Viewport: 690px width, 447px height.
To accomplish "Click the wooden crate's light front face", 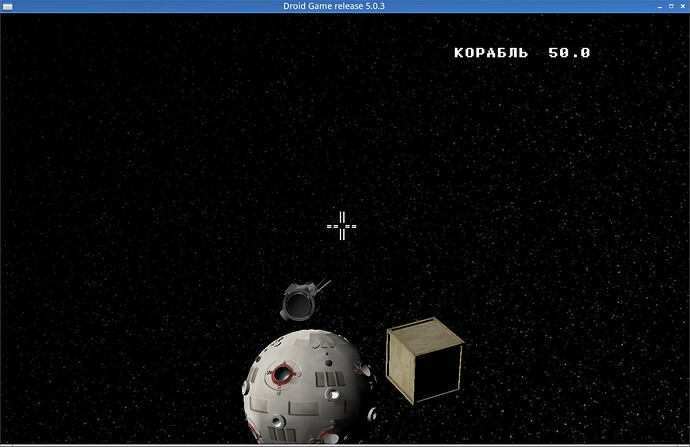I will 401,366.
